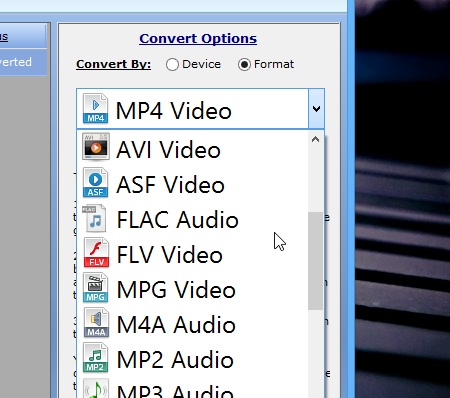The image size is (450, 398).
Task: Click the FLAC Audio music note icon
Action: click(94, 218)
